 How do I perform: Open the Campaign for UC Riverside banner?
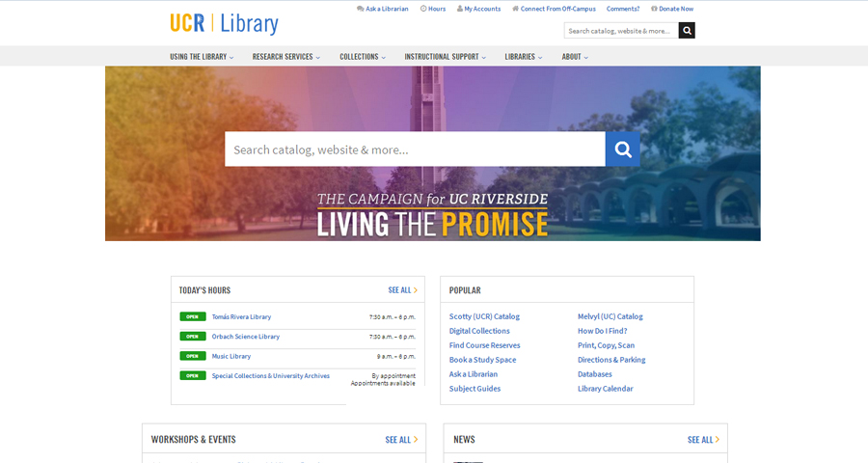[432, 214]
